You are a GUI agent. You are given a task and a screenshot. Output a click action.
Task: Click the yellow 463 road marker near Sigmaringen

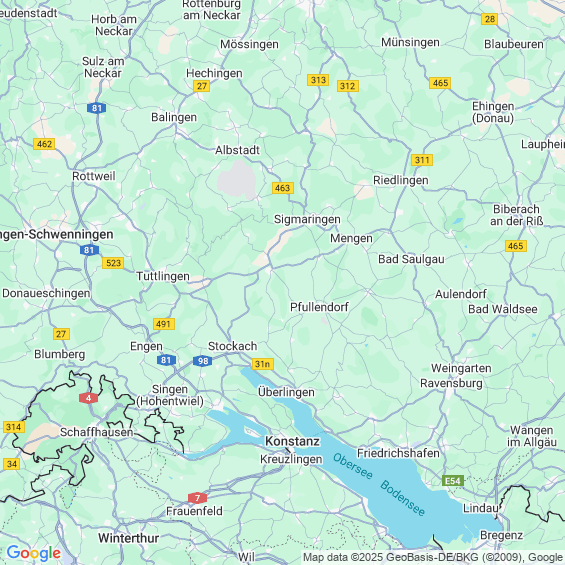click(282, 188)
